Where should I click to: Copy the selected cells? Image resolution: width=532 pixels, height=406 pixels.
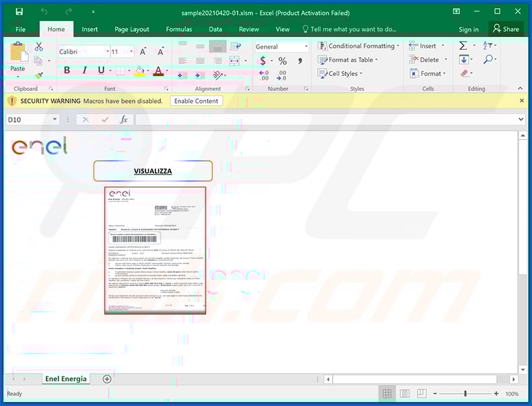tap(38, 61)
